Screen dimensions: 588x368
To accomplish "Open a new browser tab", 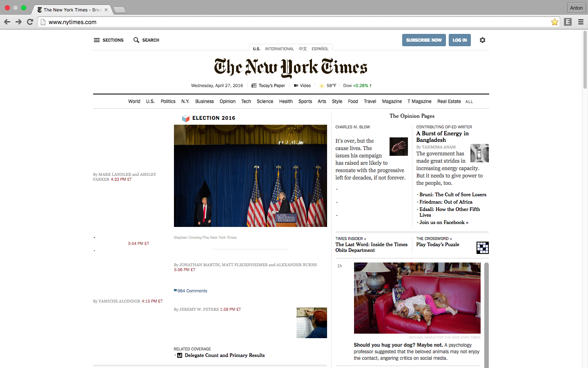I will pos(119,10).
